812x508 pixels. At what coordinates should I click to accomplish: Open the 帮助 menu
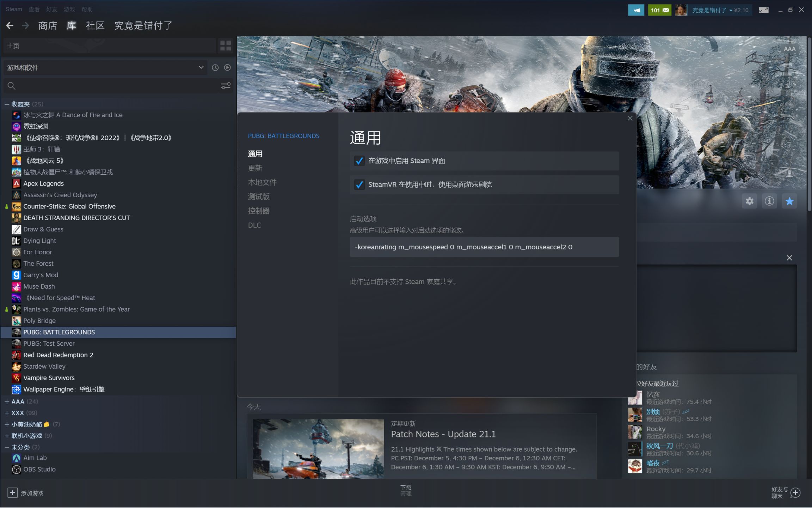coord(87,9)
